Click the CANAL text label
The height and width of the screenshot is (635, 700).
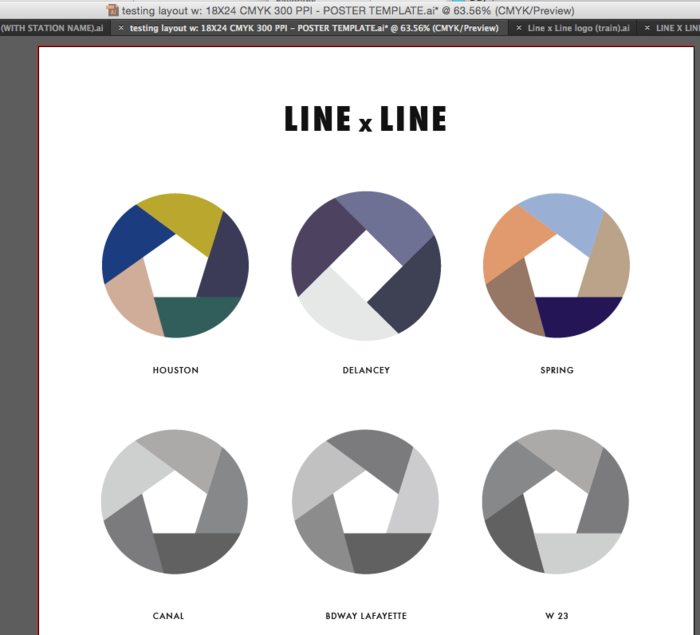point(168,616)
